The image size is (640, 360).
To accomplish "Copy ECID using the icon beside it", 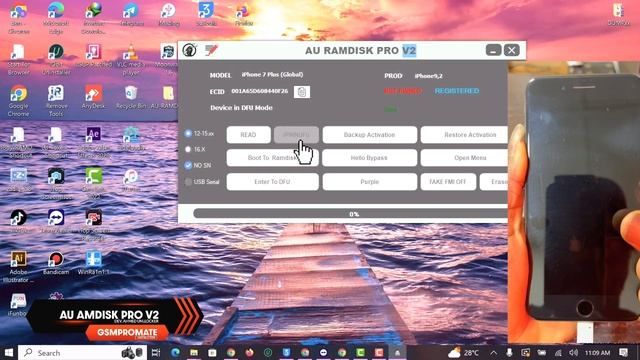I will tap(302, 92).
